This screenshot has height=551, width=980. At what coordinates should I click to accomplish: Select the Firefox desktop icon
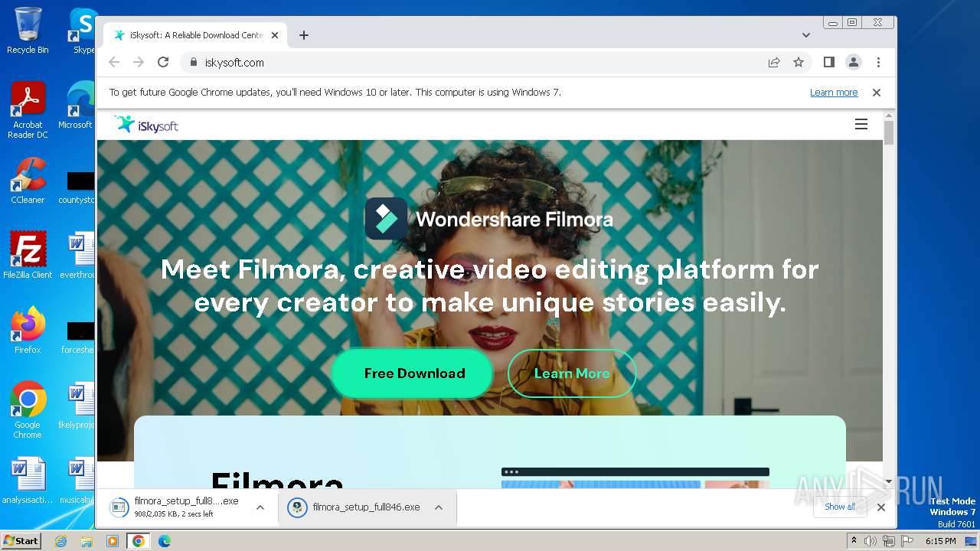coord(28,331)
